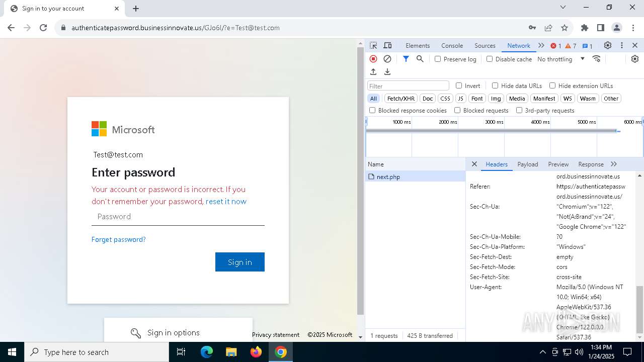This screenshot has width=644, height=362.
Task: Click the error count badge showing 1
Action: 556,46
